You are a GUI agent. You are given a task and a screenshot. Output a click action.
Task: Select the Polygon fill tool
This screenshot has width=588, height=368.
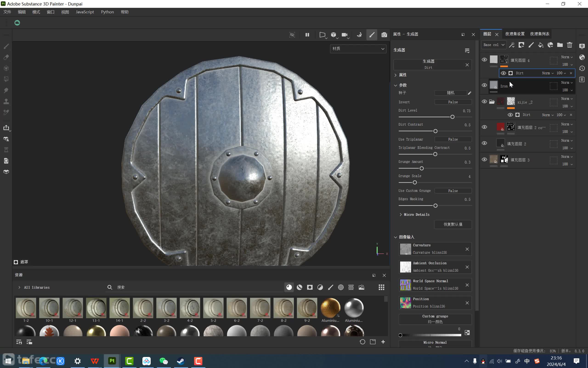pos(6,79)
